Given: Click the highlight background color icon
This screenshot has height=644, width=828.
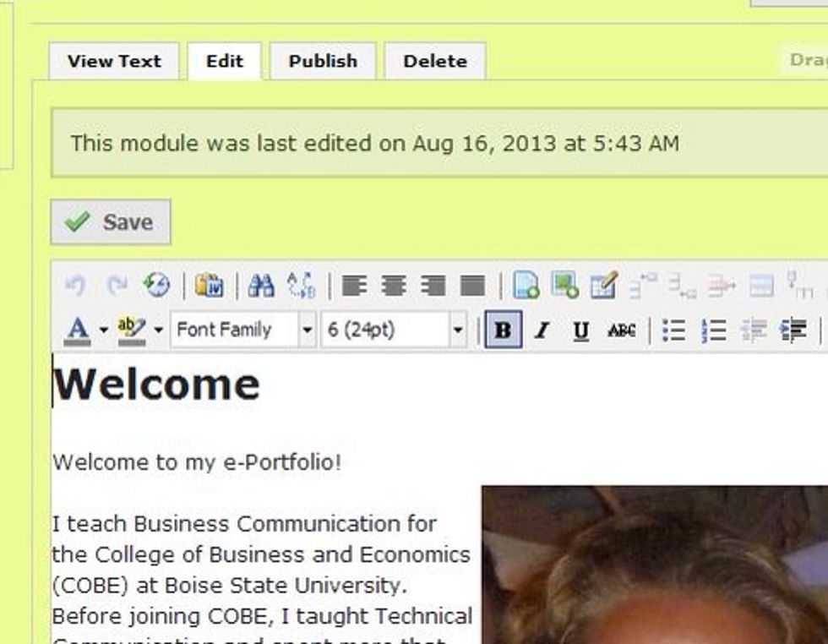Looking at the screenshot, I should (x=132, y=330).
